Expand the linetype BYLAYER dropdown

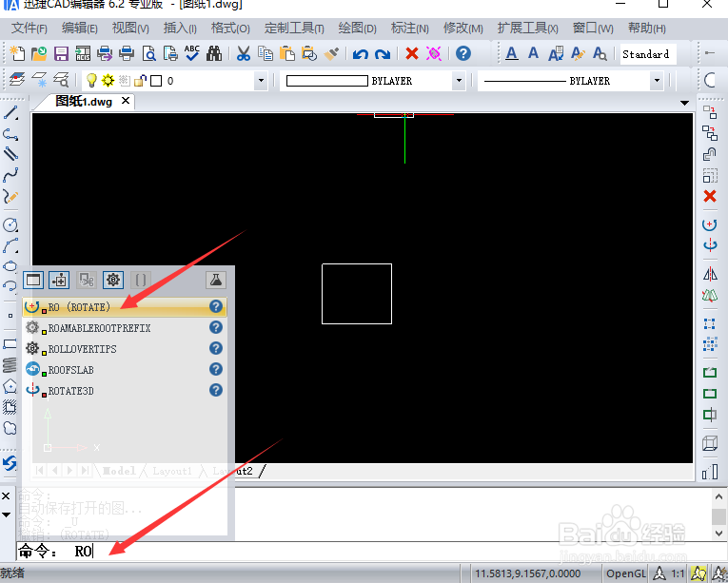[x=657, y=81]
